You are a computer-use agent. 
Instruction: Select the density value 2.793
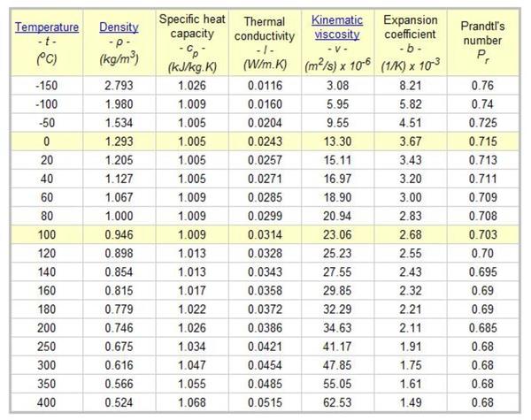[x=119, y=85]
